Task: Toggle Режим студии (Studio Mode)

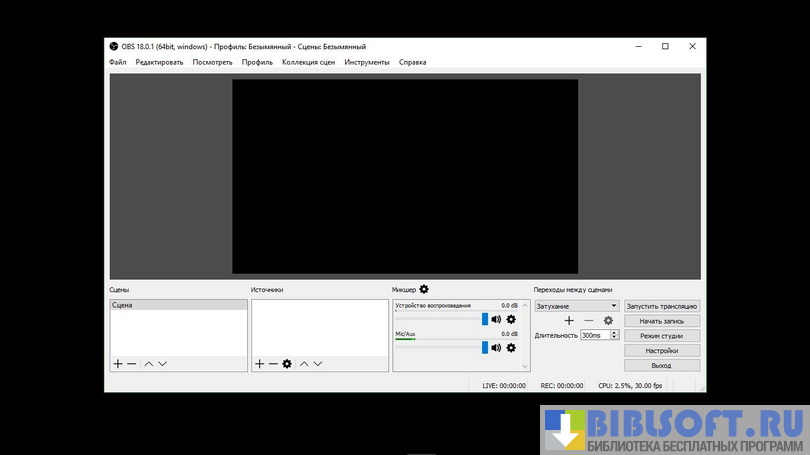Action: tap(661, 336)
